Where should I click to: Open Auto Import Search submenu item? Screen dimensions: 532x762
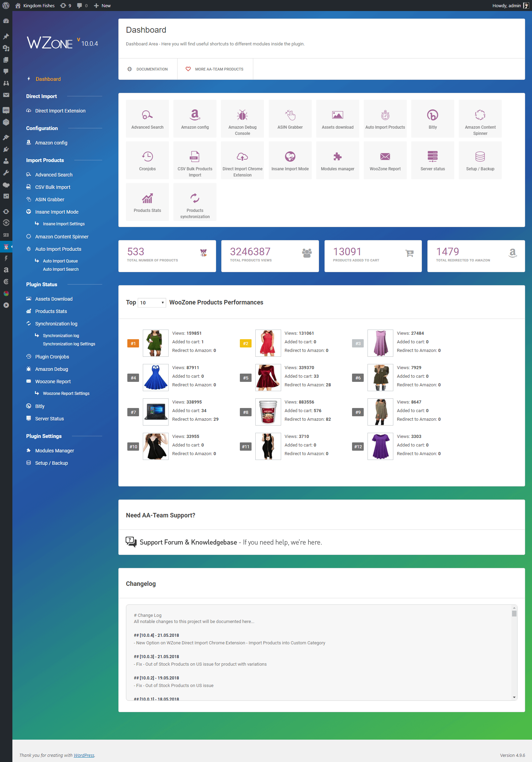click(x=61, y=269)
